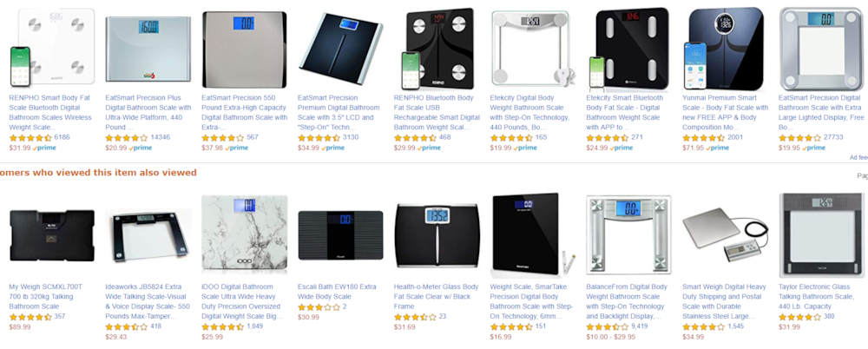Image resolution: width=868 pixels, height=349 pixels.
Task: Click star rating of EatSmart Precision Premium scale
Action: click(319, 137)
